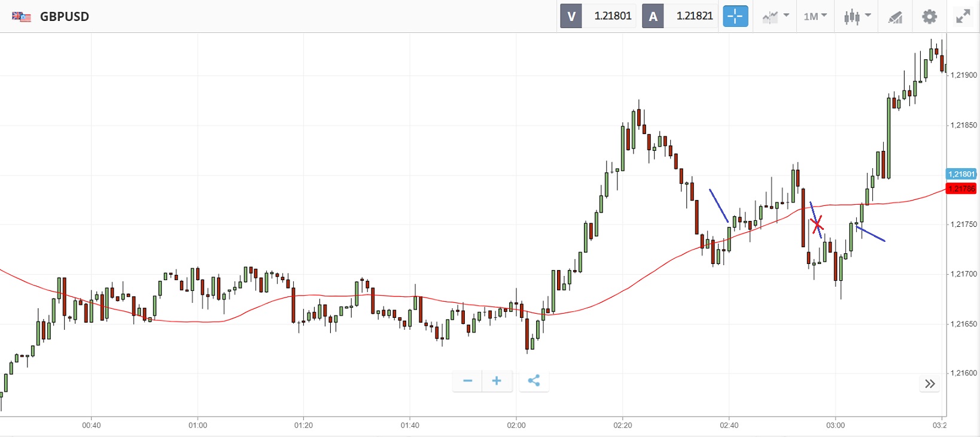Click the GBPUSD flag icon
Viewport: 980px width, 437px height.
[x=22, y=17]
